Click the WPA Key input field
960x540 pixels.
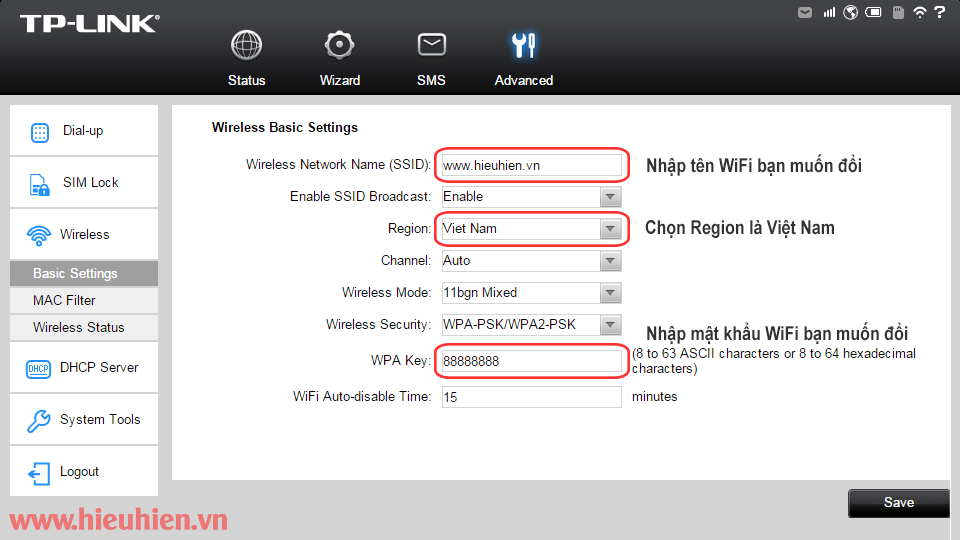[x=531, y=361]
